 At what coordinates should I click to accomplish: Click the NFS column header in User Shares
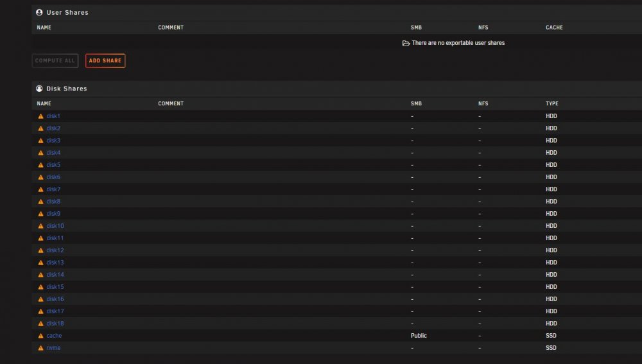(483, 28)
